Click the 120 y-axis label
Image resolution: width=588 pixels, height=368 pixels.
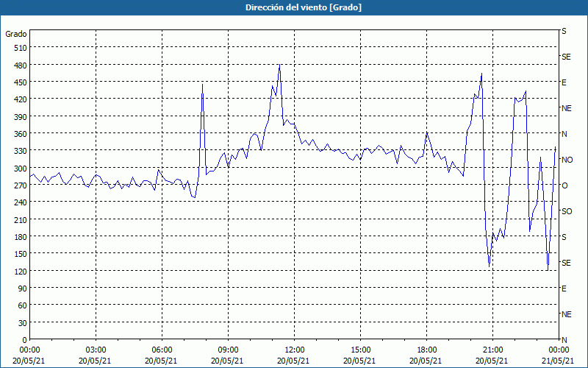(21, 272)
